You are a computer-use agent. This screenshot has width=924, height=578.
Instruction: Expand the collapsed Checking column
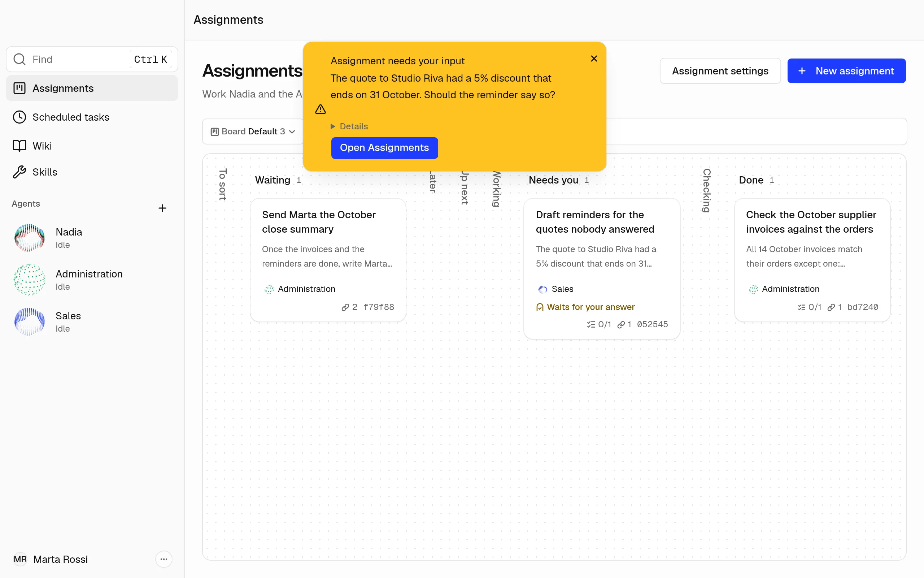coord(707,190)
